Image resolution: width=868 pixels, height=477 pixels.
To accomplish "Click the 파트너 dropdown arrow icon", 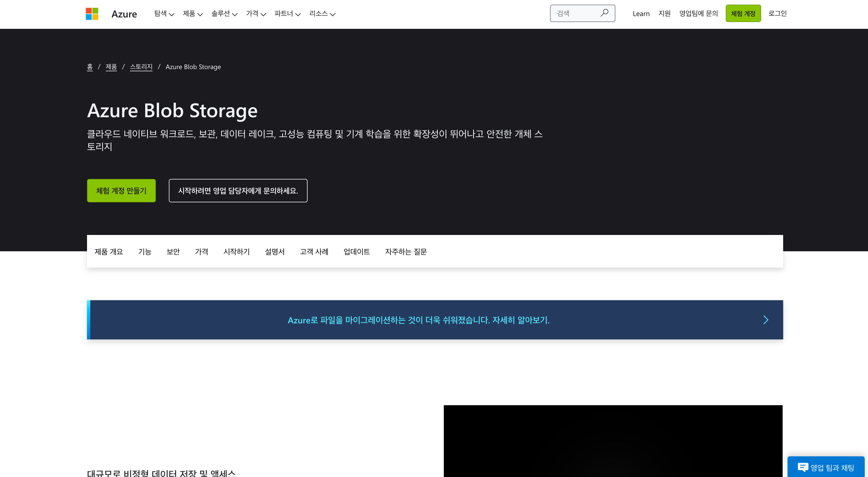I will 298,14.
